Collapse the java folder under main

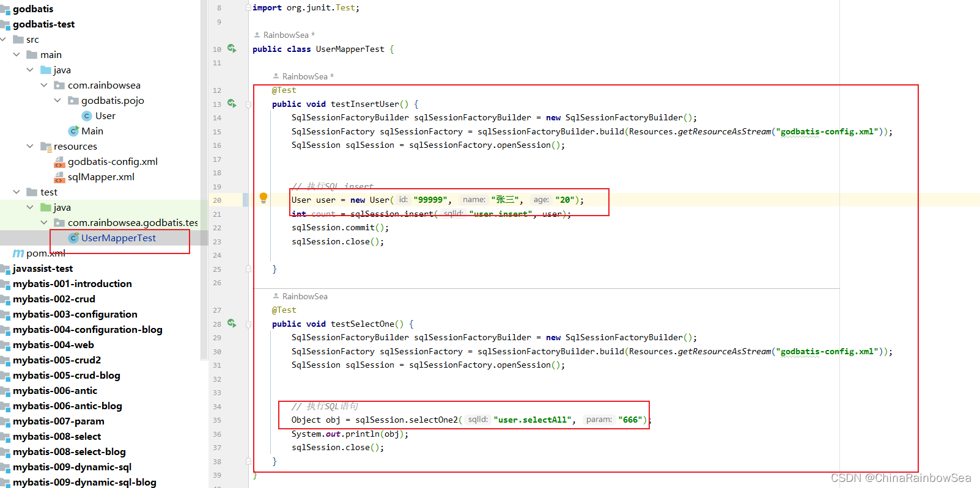pos(30,70)
